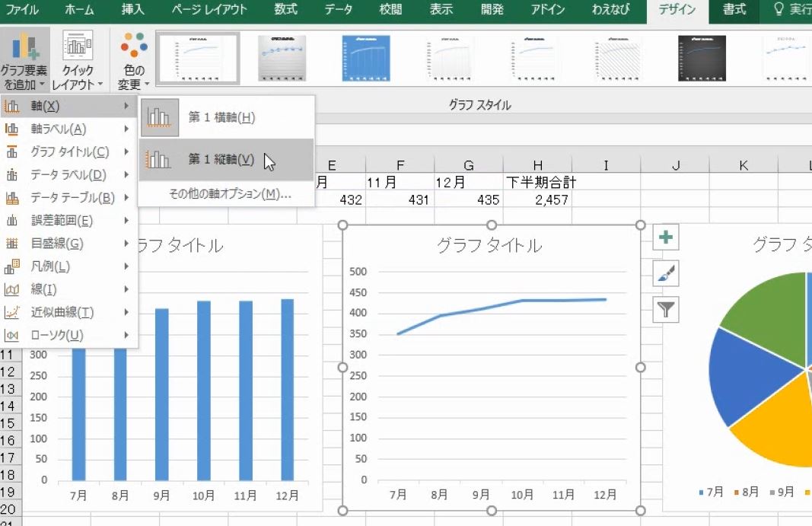Select row header 19
Image resolution: width=812 pixels, height=526 pixels.
pyautogui.click(x=11, y=492)
